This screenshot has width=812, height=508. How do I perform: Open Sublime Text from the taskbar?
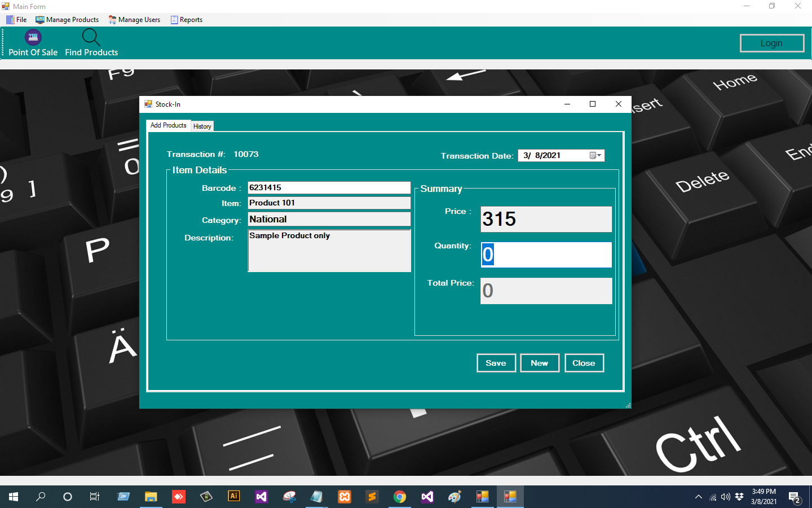point(372,497)
